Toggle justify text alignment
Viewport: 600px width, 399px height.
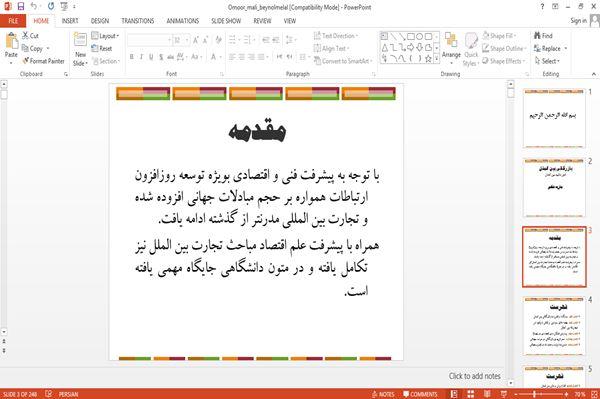pyautogui.click(x=261, y=57)
